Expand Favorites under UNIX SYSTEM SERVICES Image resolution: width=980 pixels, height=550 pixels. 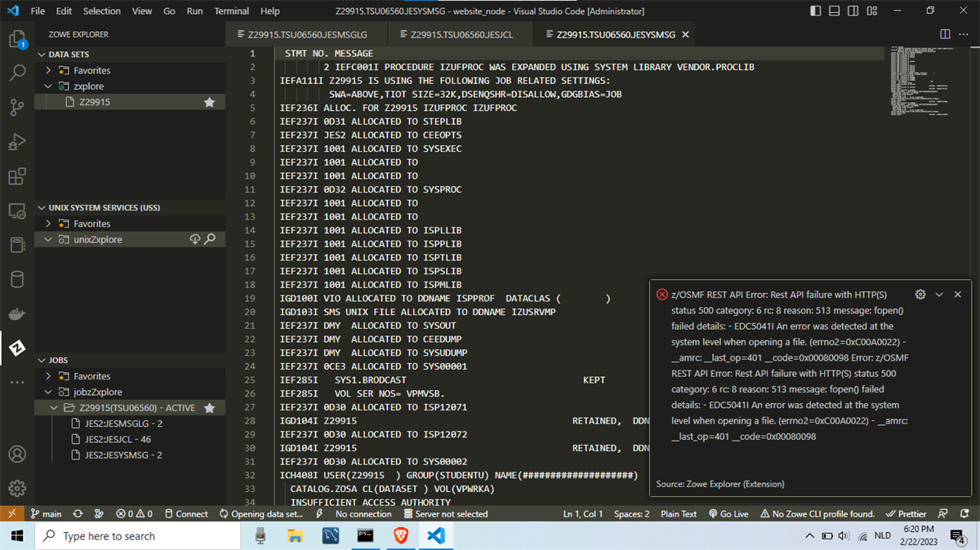coord(49,224)
